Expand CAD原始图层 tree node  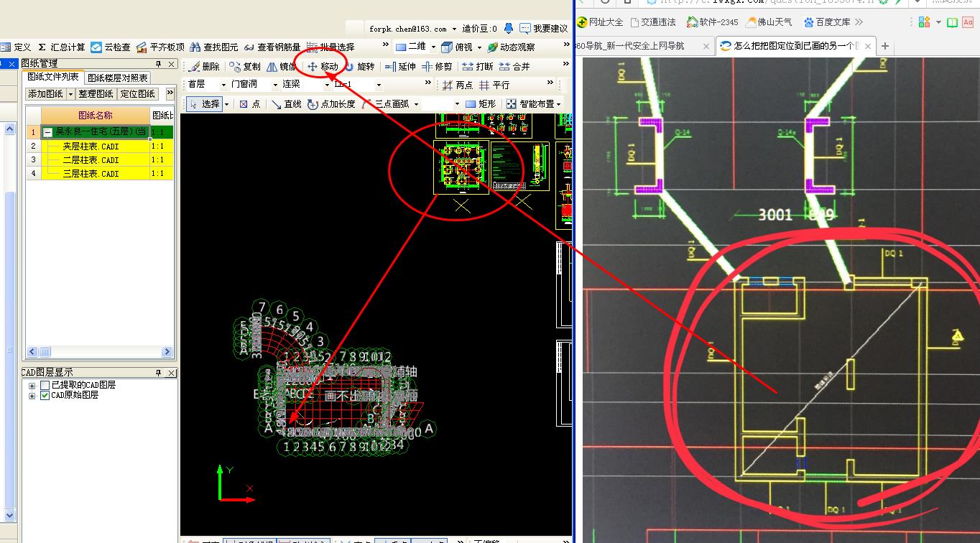click(32, 396)
